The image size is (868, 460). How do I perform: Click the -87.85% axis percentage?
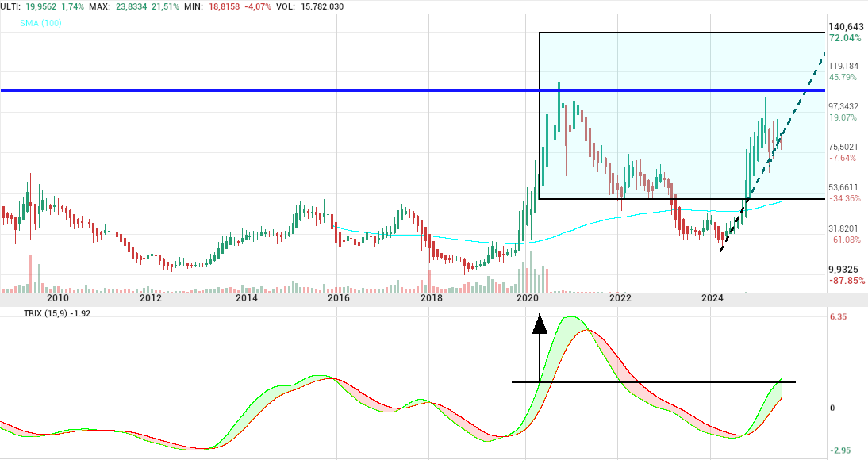click(847, 281)
